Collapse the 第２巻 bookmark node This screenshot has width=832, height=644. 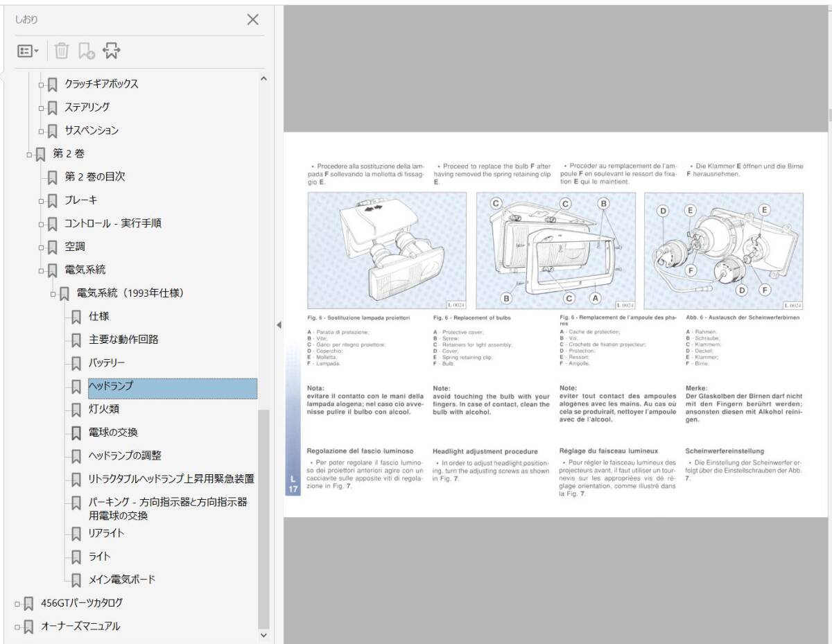29,154
